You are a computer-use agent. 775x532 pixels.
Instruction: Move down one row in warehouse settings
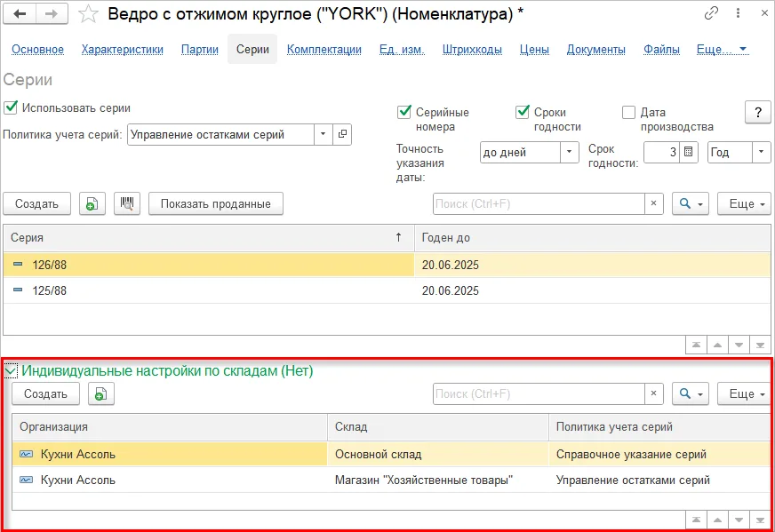coord(739,520)
